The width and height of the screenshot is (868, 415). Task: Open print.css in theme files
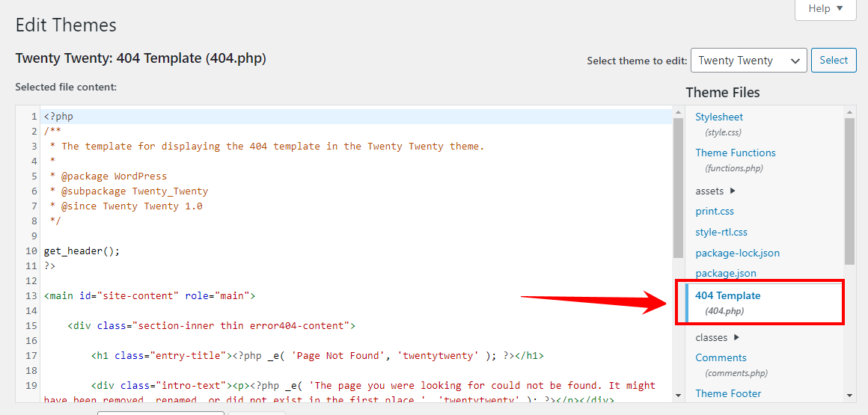[714, 212]
